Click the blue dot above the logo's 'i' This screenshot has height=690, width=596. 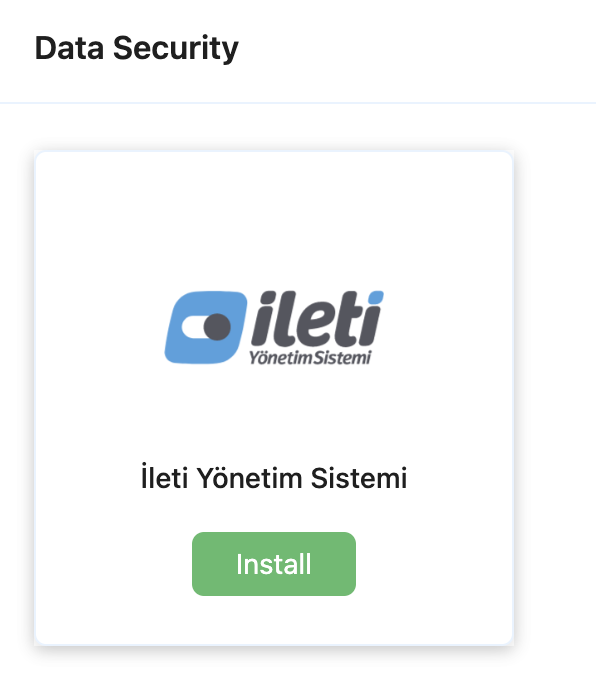[x=376, y=297]
